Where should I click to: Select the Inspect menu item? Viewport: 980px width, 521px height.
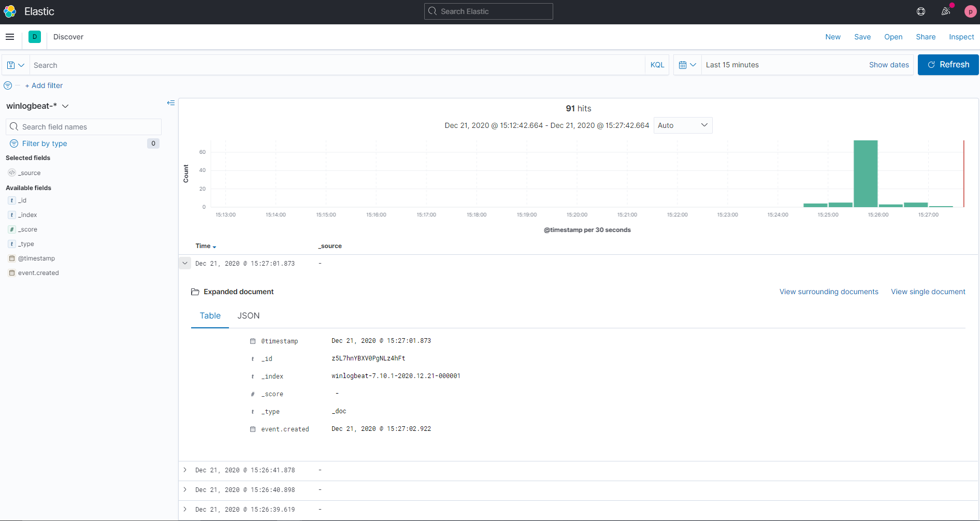coord(961,37)
